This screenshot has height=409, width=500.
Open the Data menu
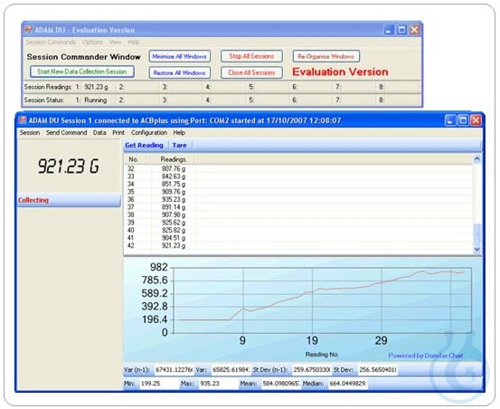[x=99, y=133]
